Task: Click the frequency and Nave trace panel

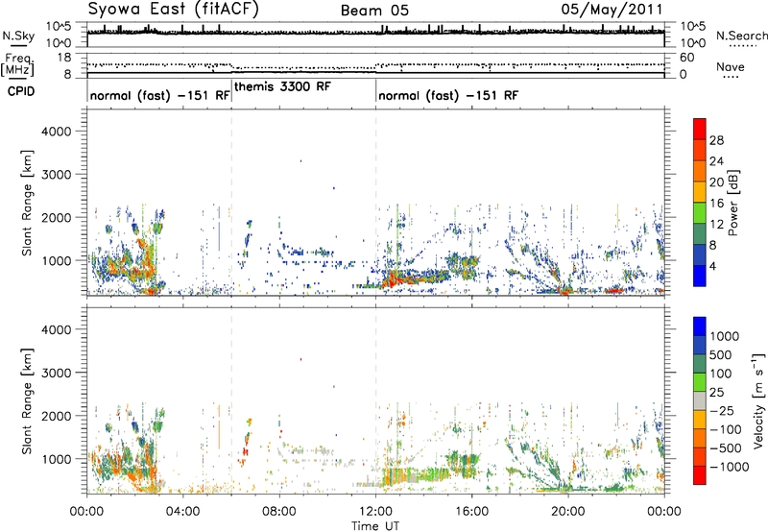Action: tap(375, 65)
